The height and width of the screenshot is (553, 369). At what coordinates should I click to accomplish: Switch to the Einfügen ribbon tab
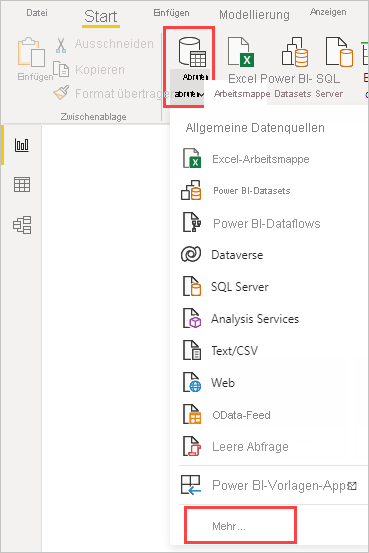(171, 13)
